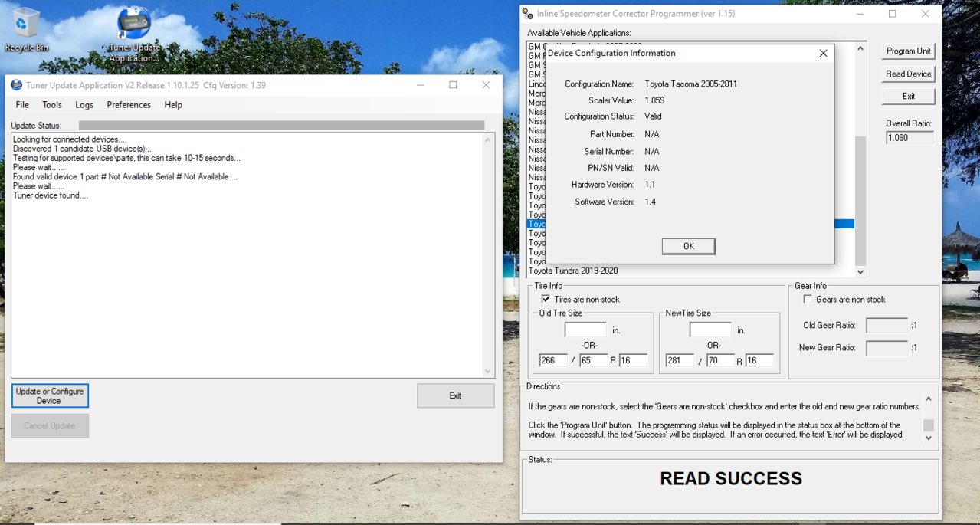Click old tire width field showing 266
The image size is (980, 525).
pos(554,360)
